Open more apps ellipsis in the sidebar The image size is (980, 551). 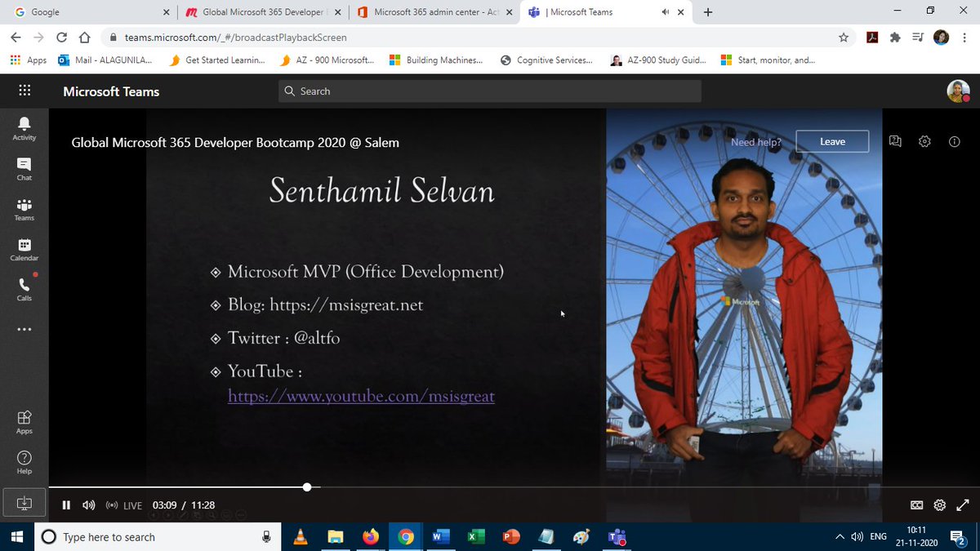coord(24,330)
